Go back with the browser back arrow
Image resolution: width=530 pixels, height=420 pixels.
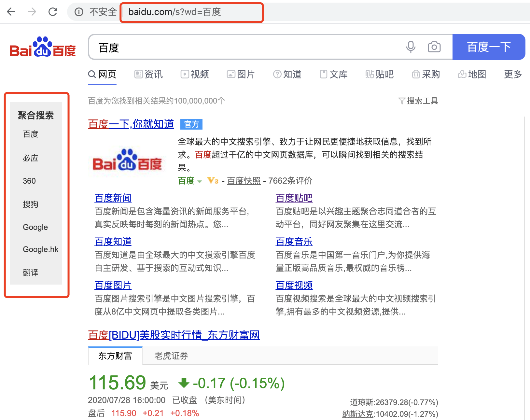(11, 12)
